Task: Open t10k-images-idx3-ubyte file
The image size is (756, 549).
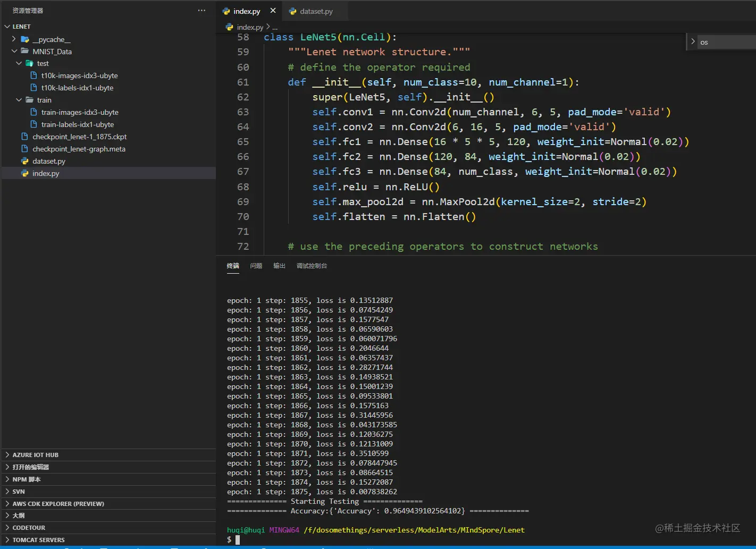Action: tap(80, 75)
